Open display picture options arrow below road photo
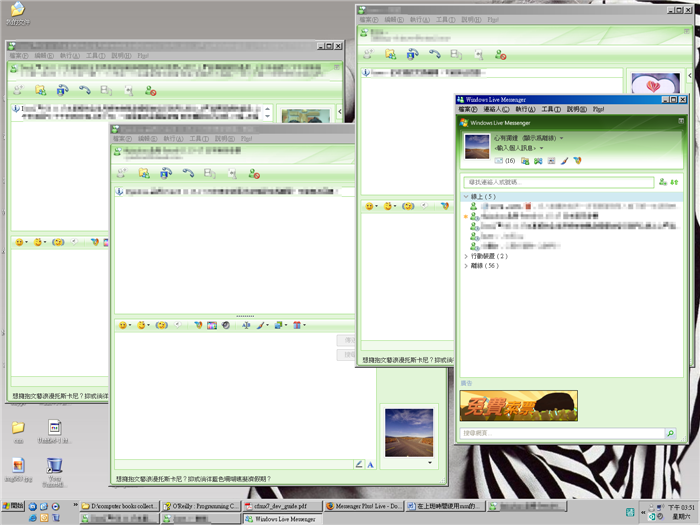Screen dimensions: 700x525 (x=429, y=462)
